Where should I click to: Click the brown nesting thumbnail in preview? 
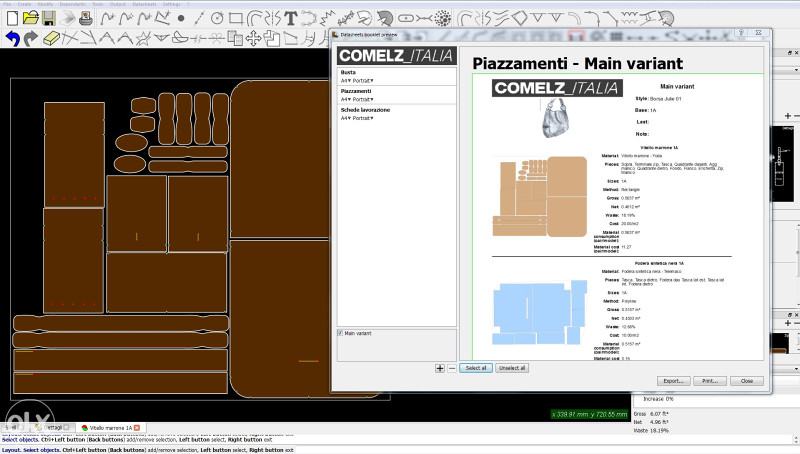pyautogui.click(x=540, y=196)
